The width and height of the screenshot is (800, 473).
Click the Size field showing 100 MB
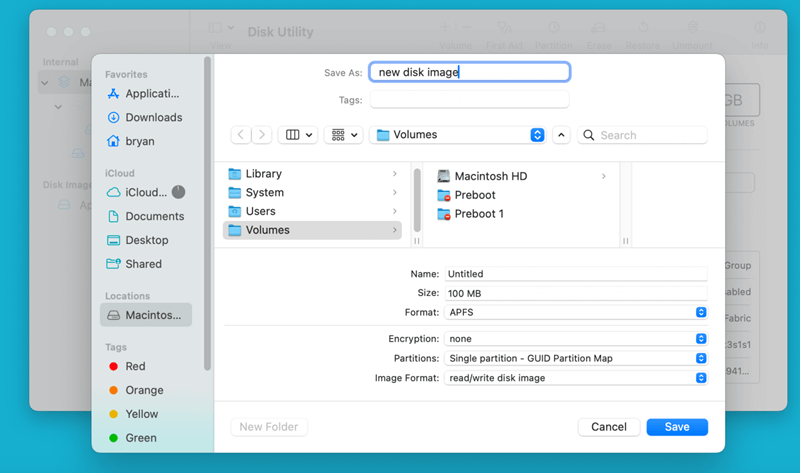576,293
